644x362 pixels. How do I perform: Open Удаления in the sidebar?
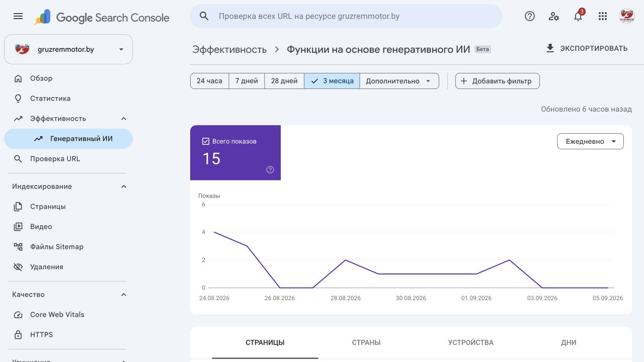[x=68, y=267]
